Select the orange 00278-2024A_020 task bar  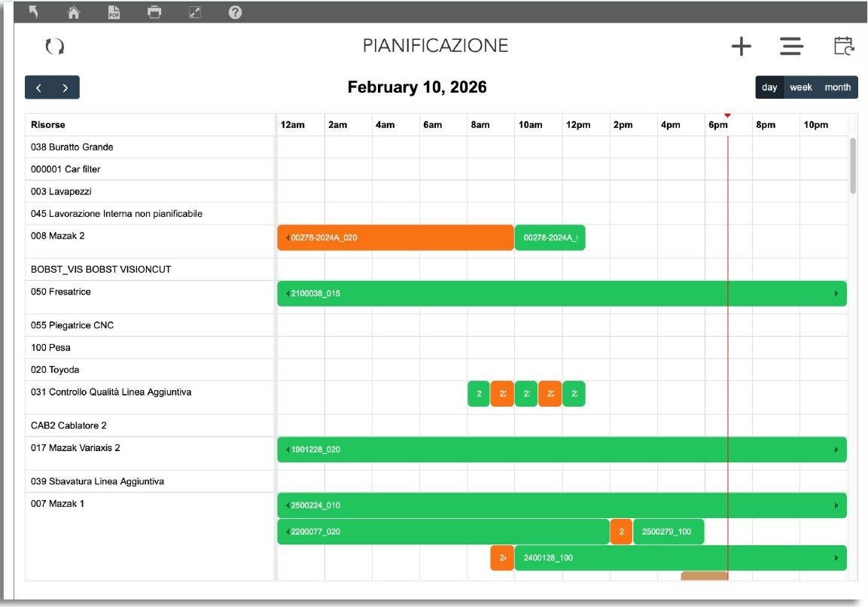[x=395, y=237]
